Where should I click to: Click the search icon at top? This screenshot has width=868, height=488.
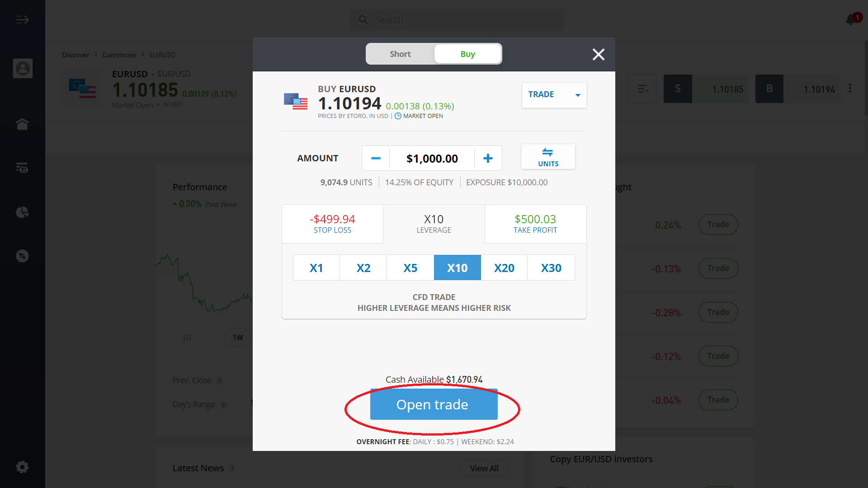pos(363,20)
